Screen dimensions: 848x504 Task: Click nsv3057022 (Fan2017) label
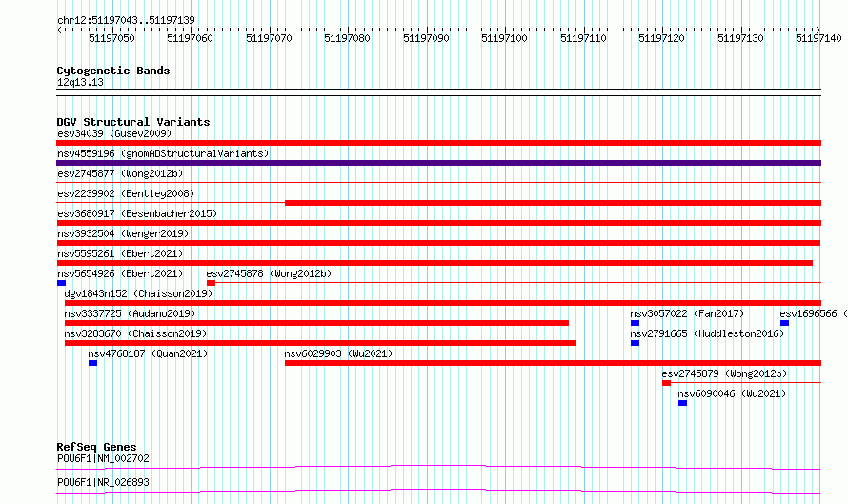(x=687, y=313)
